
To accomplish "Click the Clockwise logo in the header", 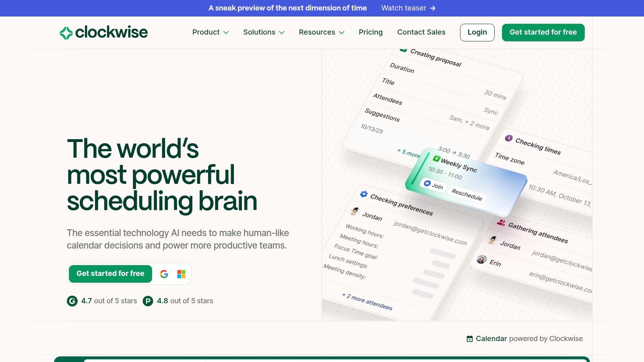I will pos(103,33).
